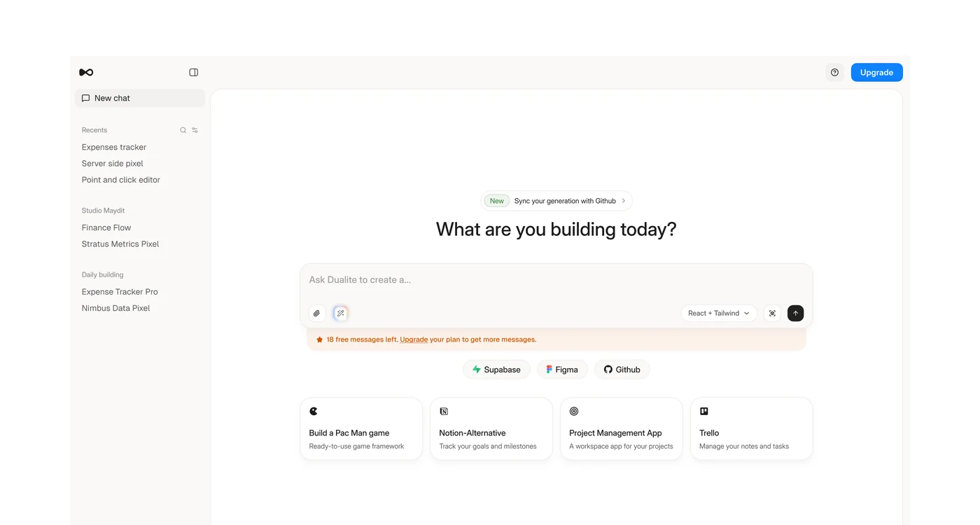This screenshot has height=525, width=980.
Task: Open Finance Flow project
Action: click(x=106, y=227)
